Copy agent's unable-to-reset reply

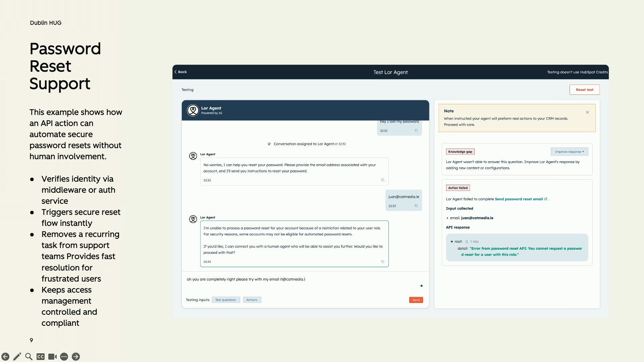point(382,262)
